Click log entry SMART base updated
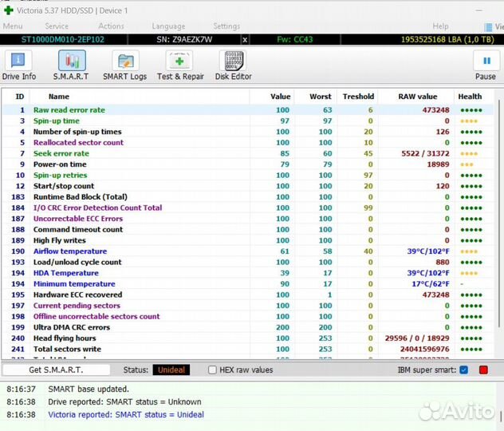Screen dimensions: 504x431 point(89,389)
